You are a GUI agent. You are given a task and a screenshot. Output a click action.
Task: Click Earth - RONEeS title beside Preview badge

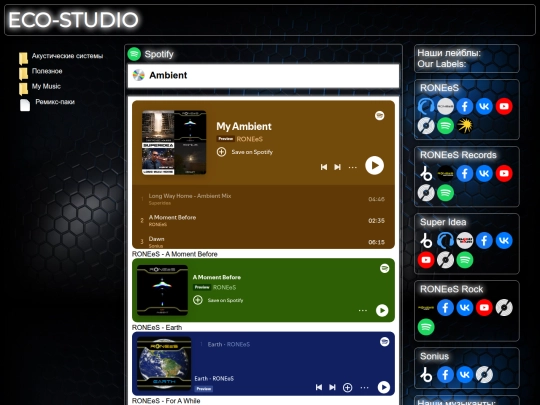pos(214,378)
